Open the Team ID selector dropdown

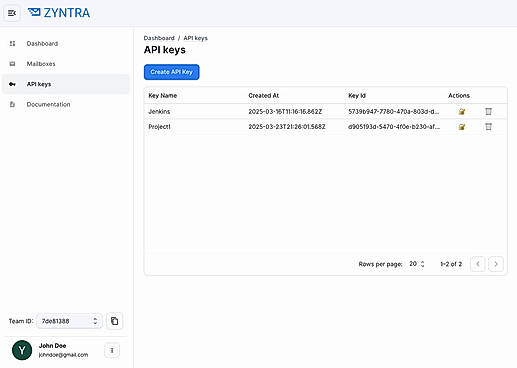(x=69, y=321)
